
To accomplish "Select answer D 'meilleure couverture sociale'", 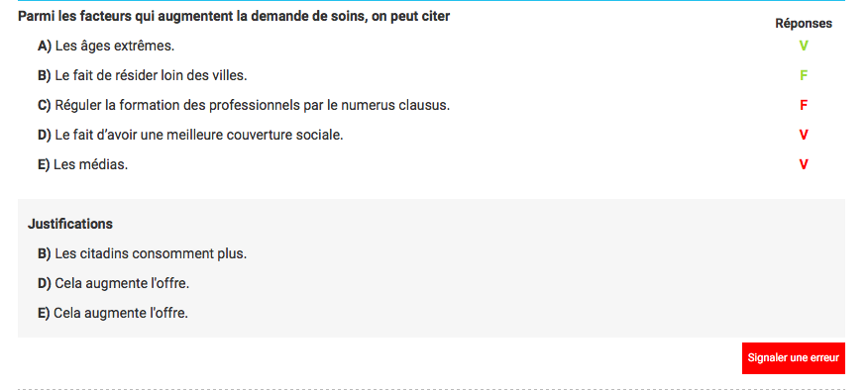I will (190, 135).
